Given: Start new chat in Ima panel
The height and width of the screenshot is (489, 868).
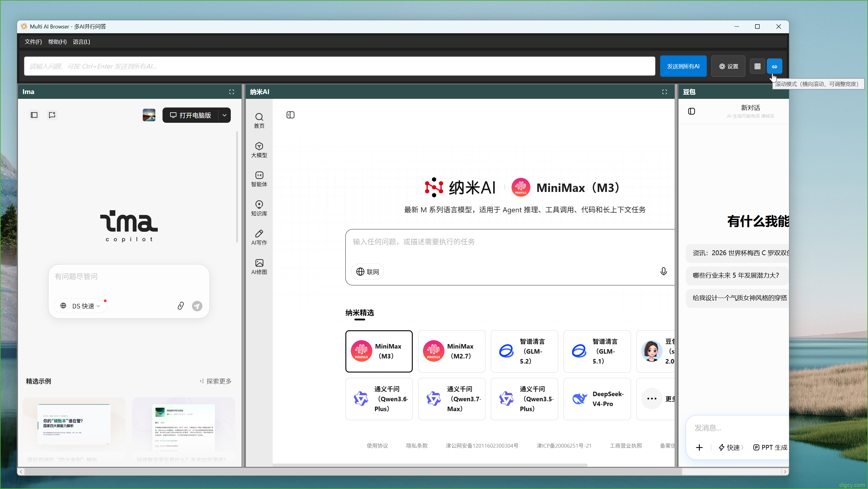Looking at the screenshot, I should click(52, 115).
